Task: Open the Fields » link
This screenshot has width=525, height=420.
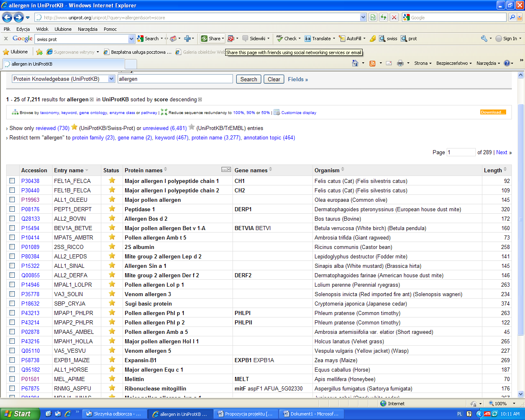Action: pos(298,79)
